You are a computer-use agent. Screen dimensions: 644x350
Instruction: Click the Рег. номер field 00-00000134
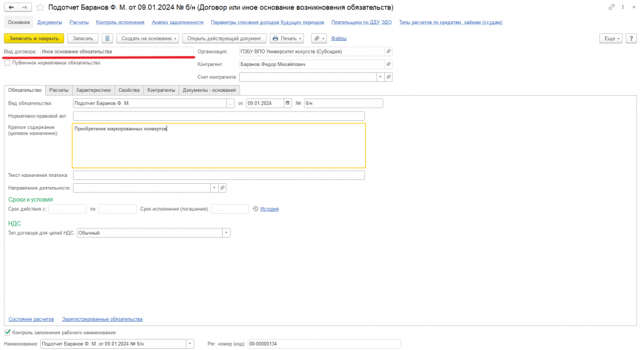[324, 344]
